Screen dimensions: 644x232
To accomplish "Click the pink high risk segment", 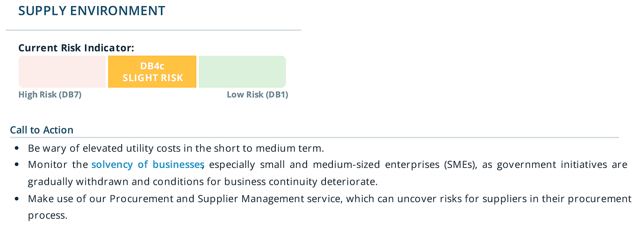I will 62,72.
